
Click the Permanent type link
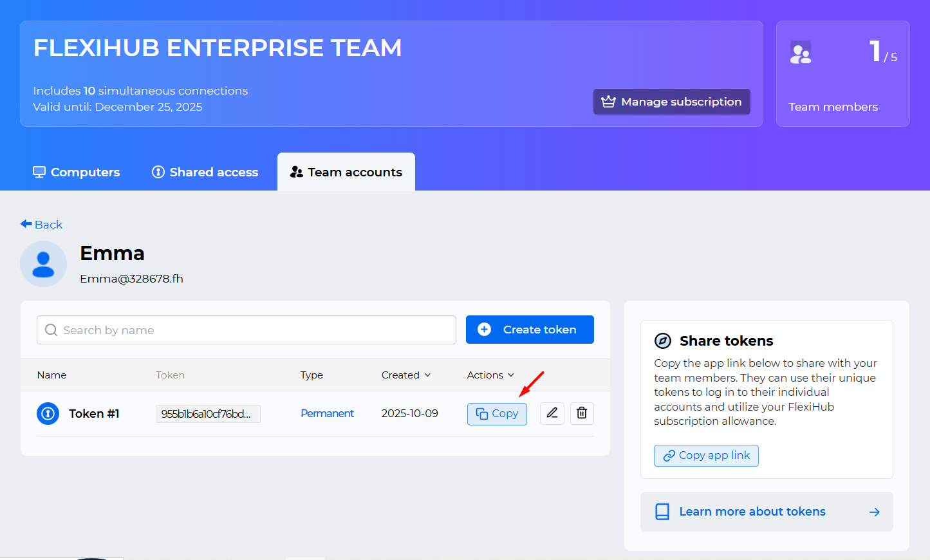pyautogui.click(x=327, y=413)
